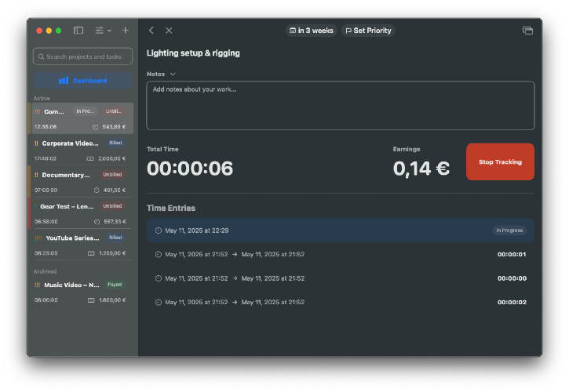Click the Active section label
Viewport: 569px width, 392px height.
pos(42,98)
